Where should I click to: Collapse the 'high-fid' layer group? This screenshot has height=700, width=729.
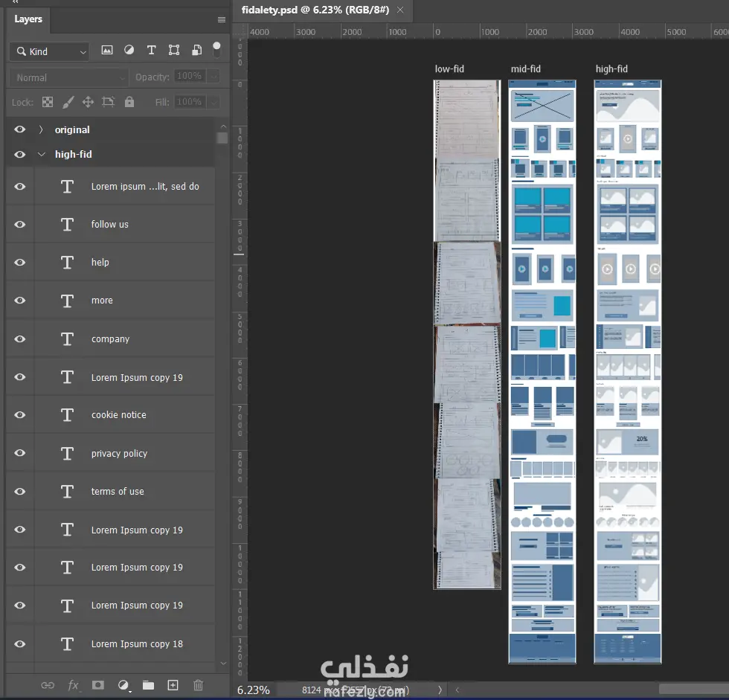pyautogui.click(x=42, y=154)
